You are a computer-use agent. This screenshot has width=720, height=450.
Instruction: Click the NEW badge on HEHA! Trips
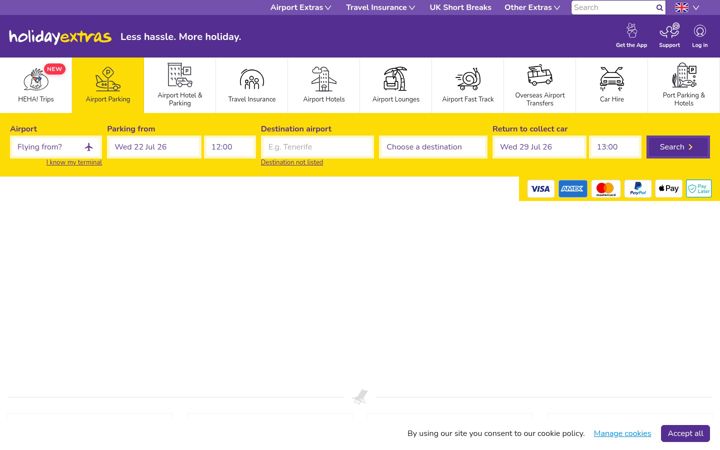coord(54,69)
